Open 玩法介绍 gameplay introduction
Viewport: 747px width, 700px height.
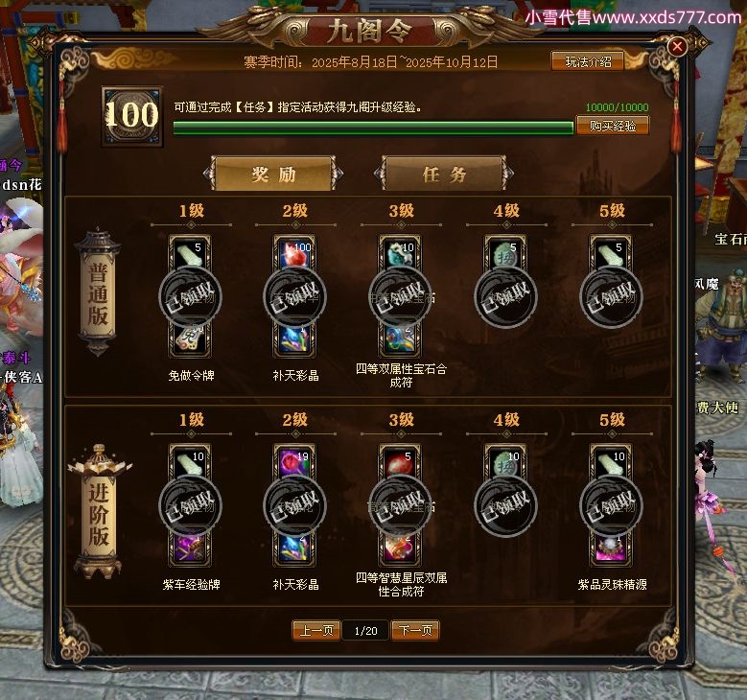(588, 62)
